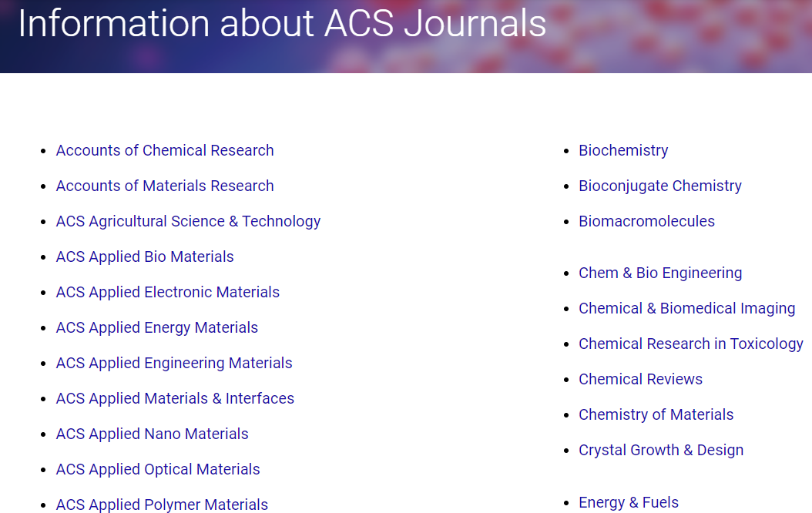Go to ACS Applied Optical Materials
The width and height of the screenshot is (812, 513).
(158, 469)
